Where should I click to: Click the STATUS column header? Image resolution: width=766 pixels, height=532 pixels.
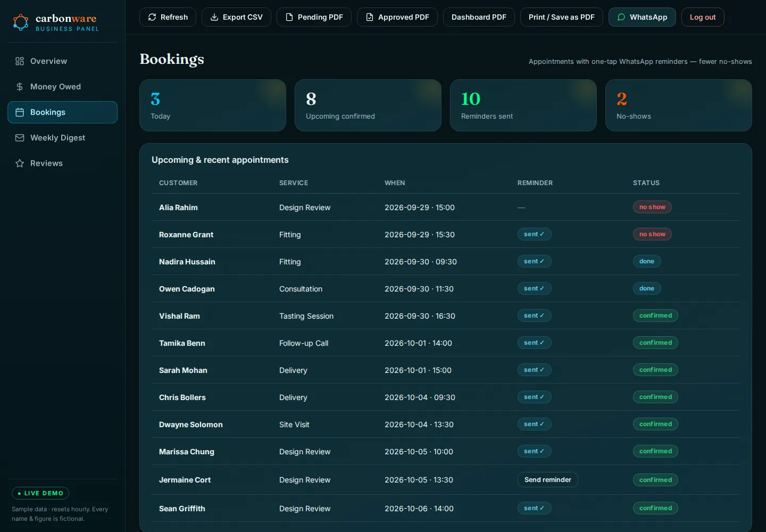click(x=646, y=183)
